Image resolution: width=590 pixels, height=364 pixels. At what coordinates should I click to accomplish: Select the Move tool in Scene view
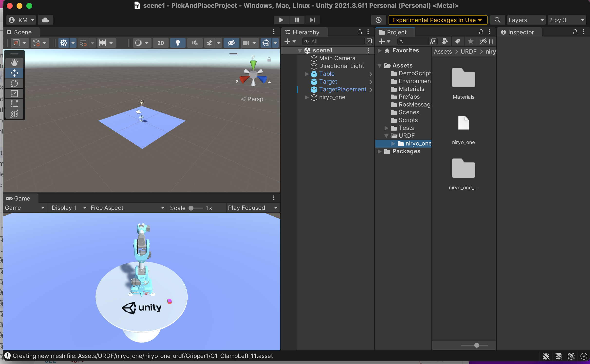14,72
